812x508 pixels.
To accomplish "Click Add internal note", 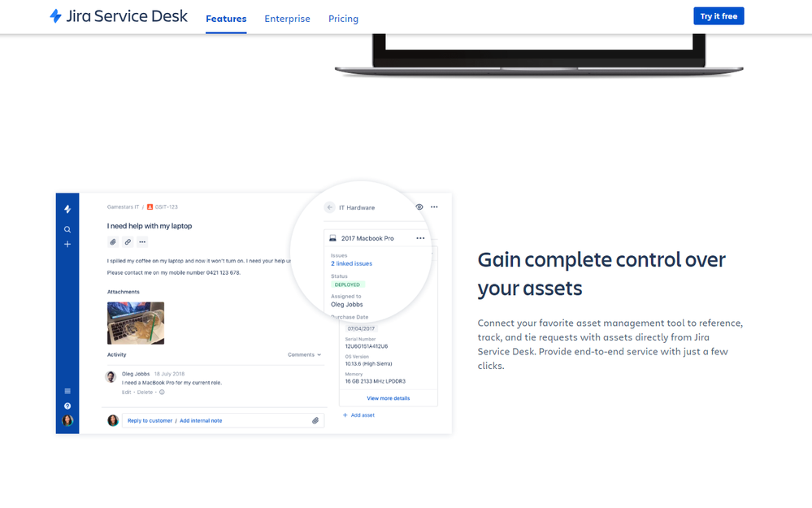I will point(201,420).
